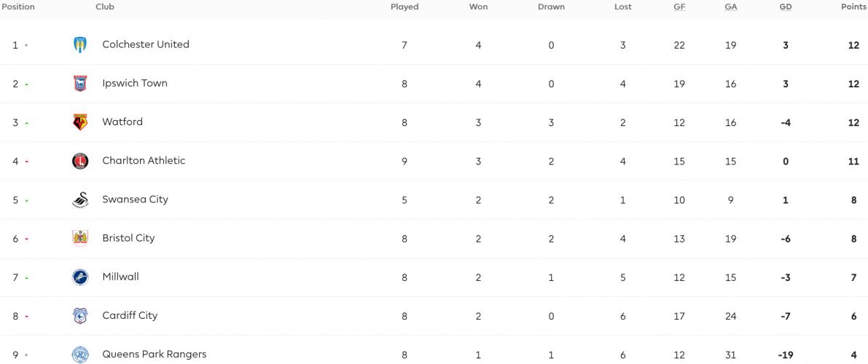Screen dimensions: 868x364
Task: Click the green up-movement arrow beside Ipswich Town
Action: [26, 84]
